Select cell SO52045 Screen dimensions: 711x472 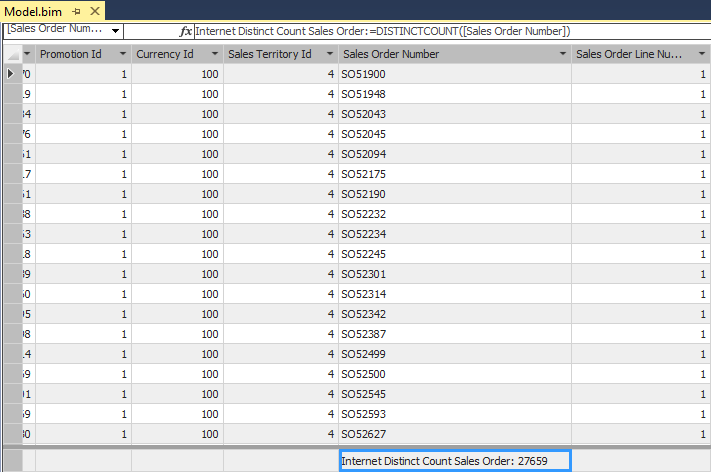pyautogui.click(x=455, y=134)
